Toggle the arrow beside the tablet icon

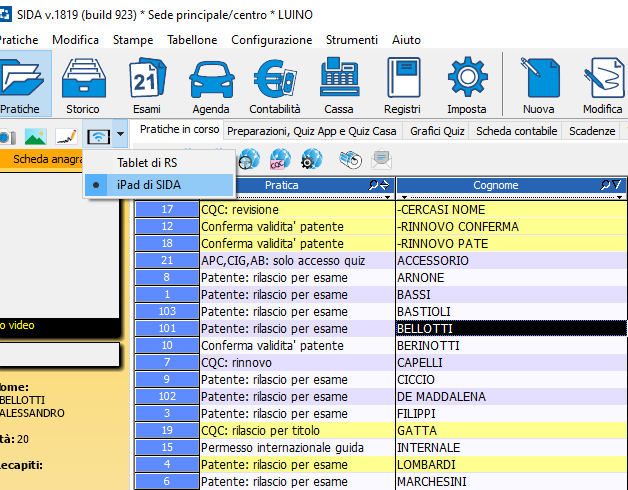[121, 135]
